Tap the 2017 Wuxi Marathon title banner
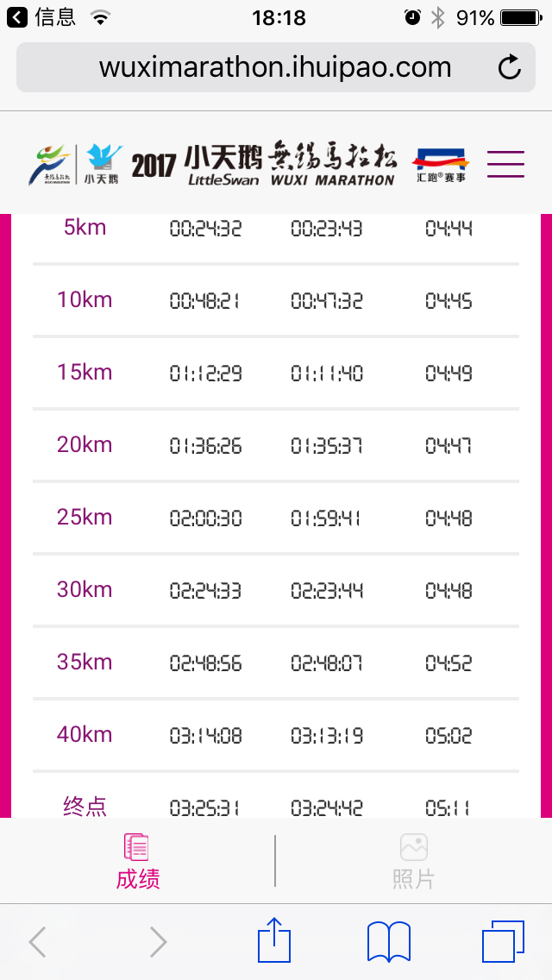The height and width of the screenshot is (980, 552). pos(264,164)
